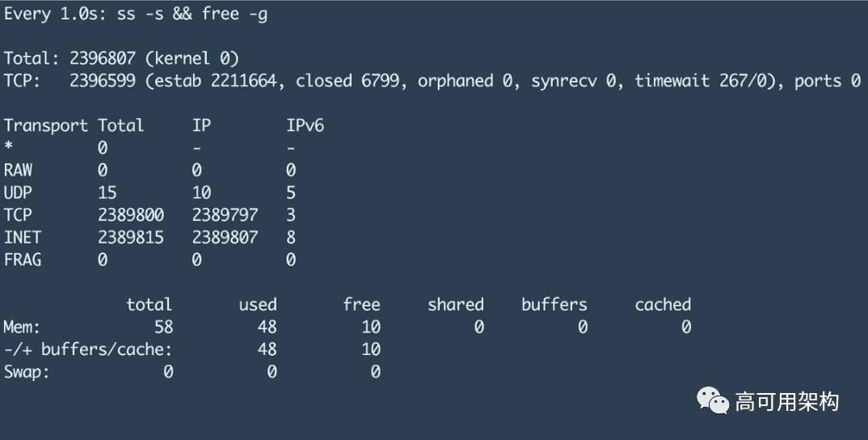Click the INET IP value 2389807
Viewport: 868px width, 440px height.
(225, 237)
